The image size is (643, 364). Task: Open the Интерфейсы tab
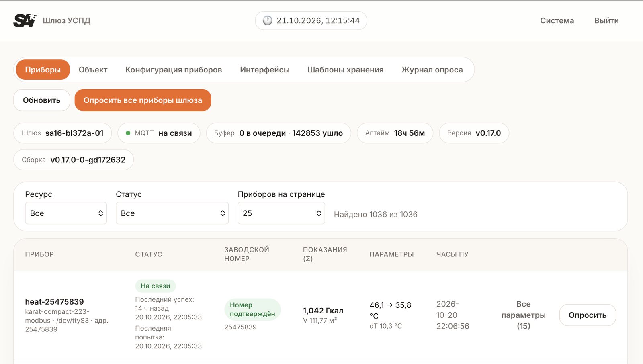265,70
